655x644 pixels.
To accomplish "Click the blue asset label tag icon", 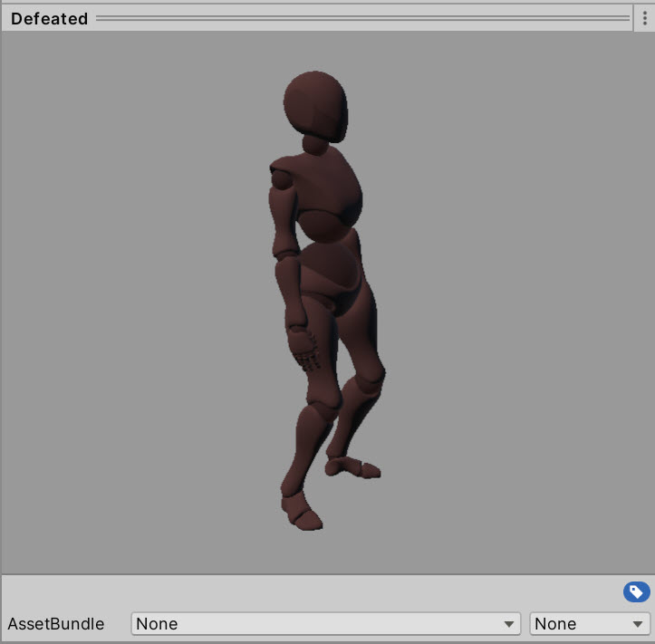I will pos(636,591).
